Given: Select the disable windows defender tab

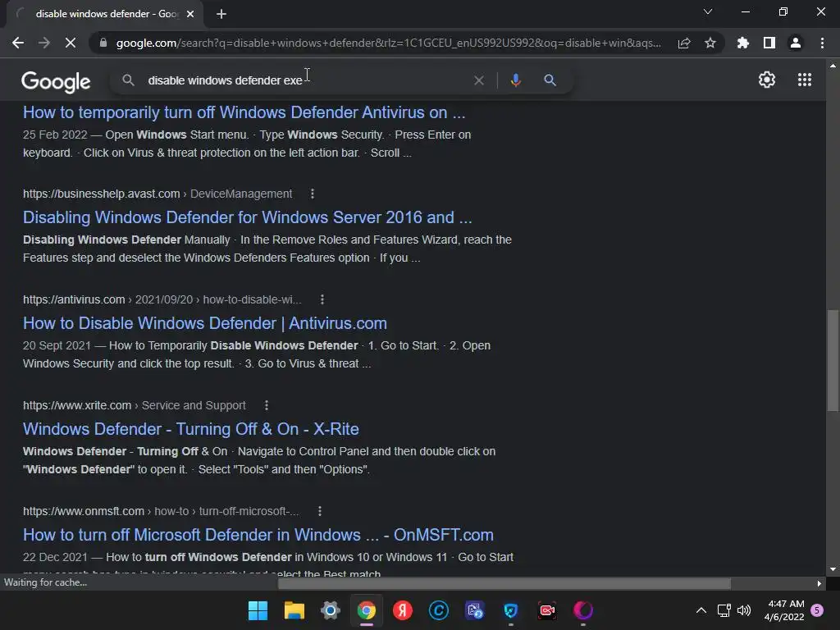Looking at the screenshot, I should tap(105, 14).
